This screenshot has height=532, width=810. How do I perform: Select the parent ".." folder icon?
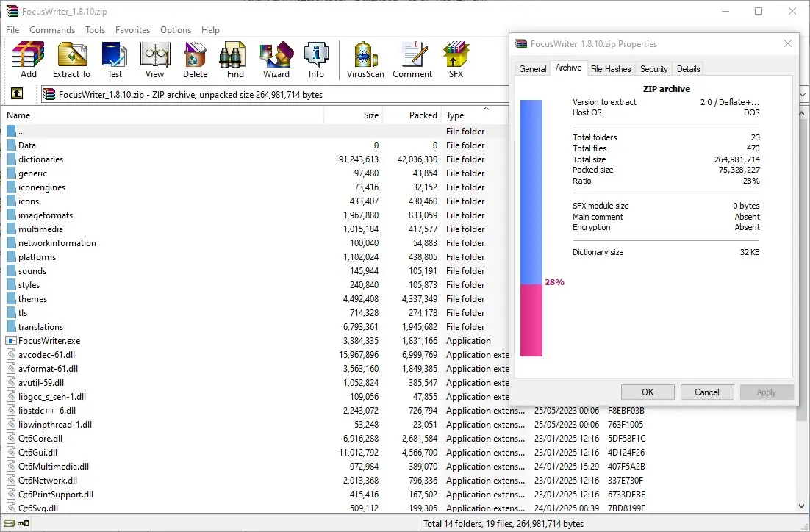[x=11, y=132]
